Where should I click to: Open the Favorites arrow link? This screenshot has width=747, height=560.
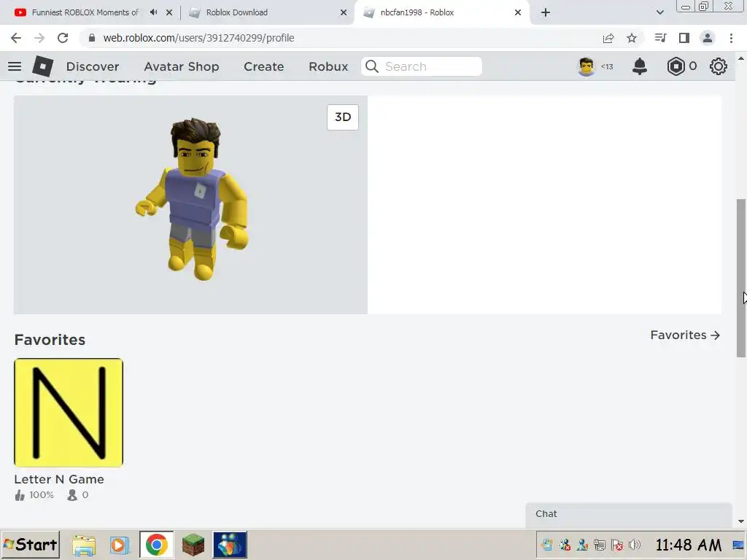(685, 335)
